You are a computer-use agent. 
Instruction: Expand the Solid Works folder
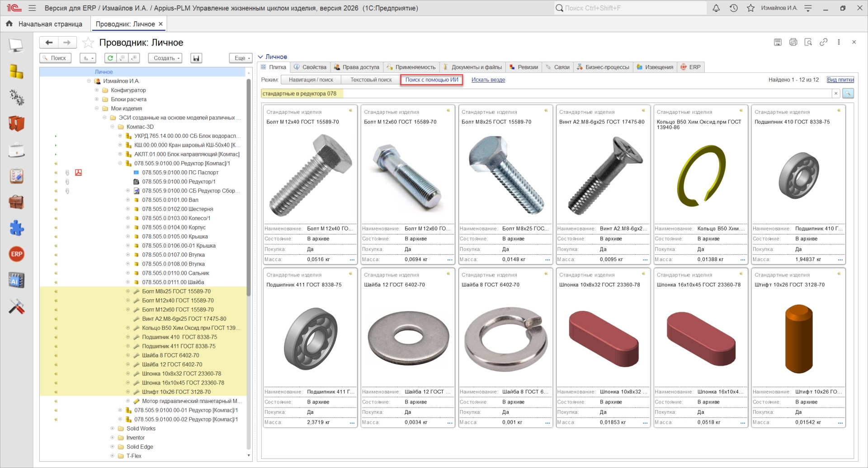(112, 429)
